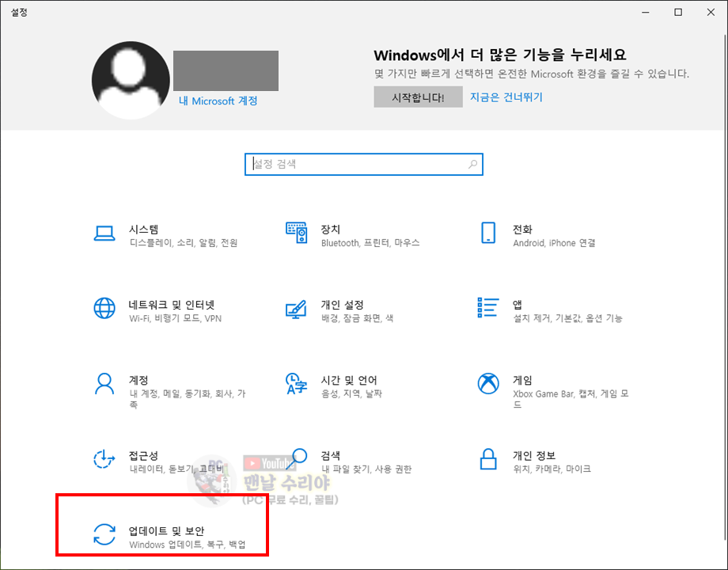Select the 접근성 category title
This screenshot has width=728, height=570.
click(143, 455)
